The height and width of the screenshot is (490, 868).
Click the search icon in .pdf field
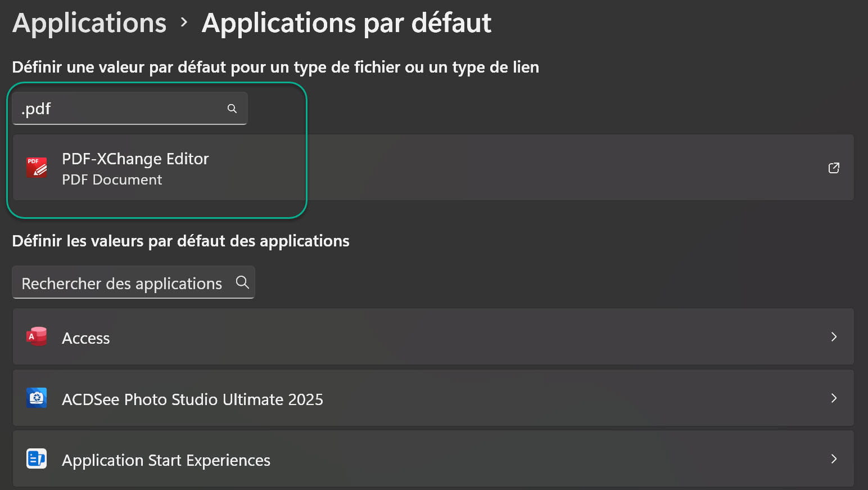pyautogui.click(x=232, y=109)
